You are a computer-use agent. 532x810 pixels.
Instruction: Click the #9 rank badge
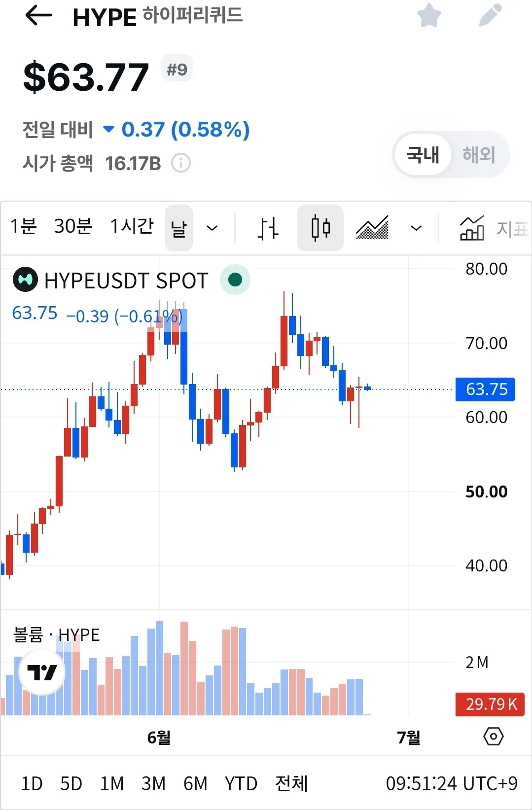click(x=177, y=69)
